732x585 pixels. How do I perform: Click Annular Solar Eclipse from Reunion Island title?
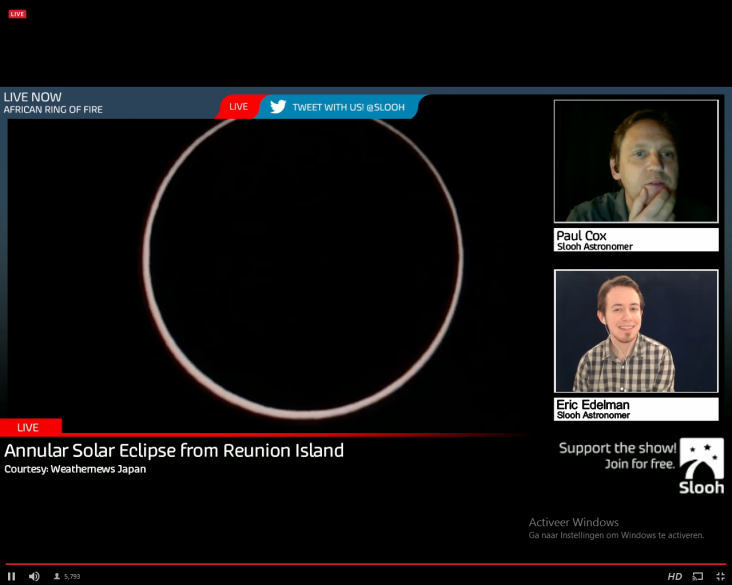pos(174,451)
